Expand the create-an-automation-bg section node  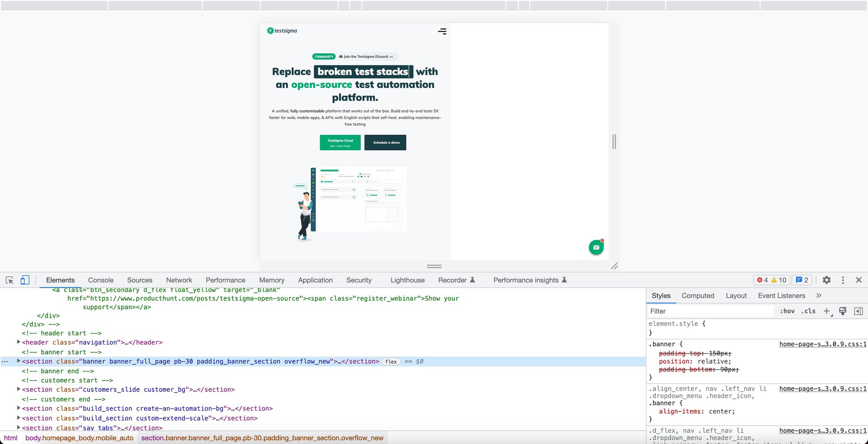click(x=19, y=408)
